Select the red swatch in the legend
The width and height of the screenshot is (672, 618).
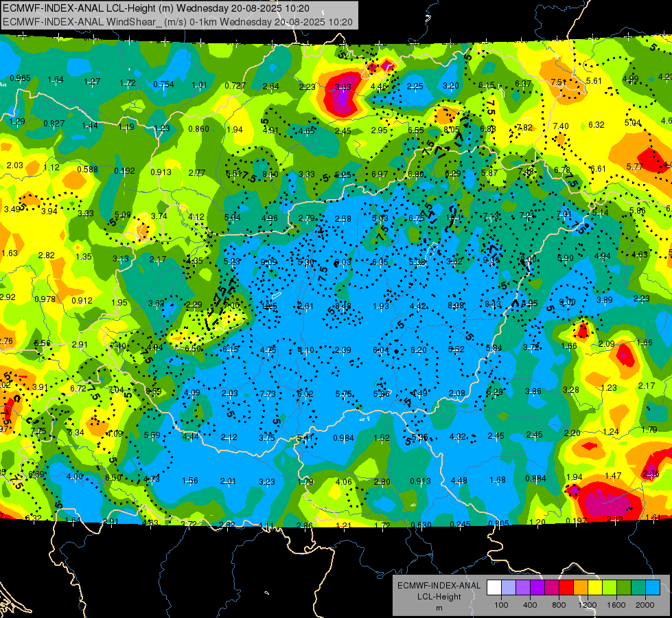566,588
